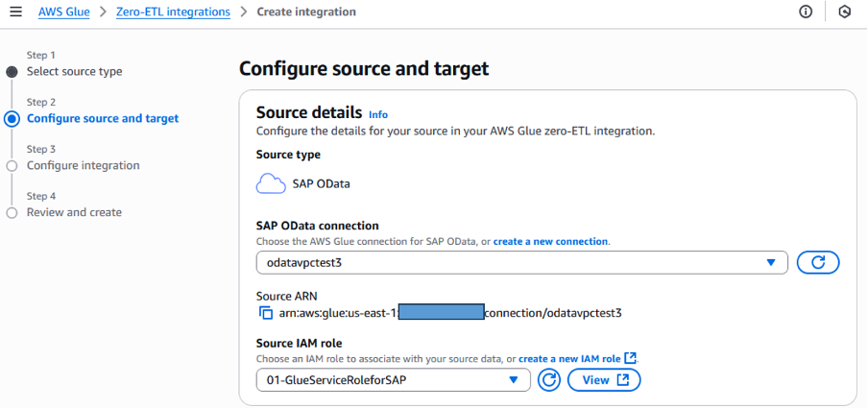This screenshot has width=868, height=409.
Task: Refresh the SAP OData connection list
Action: (x=818, y=263)
